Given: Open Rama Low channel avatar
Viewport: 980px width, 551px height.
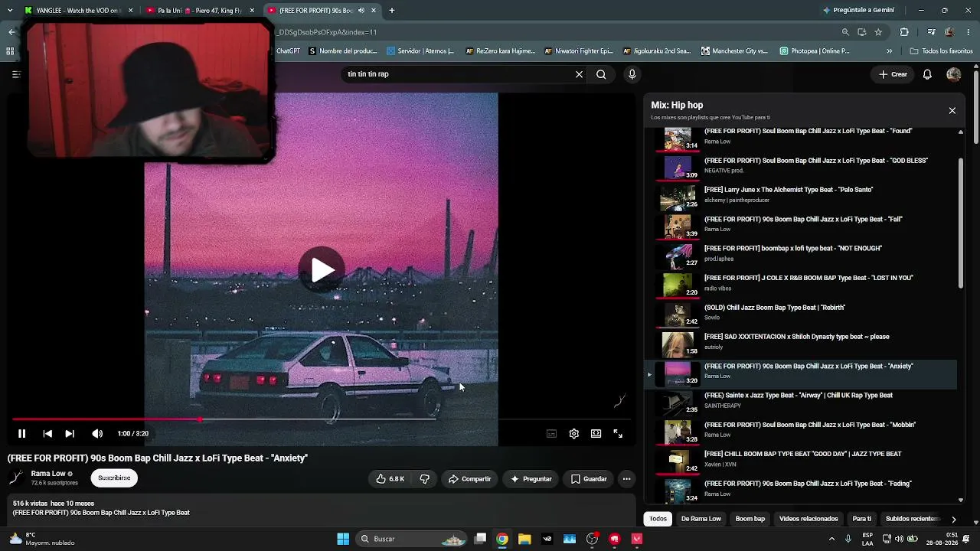Looking at the screenshot, I should tap(16, 478).
